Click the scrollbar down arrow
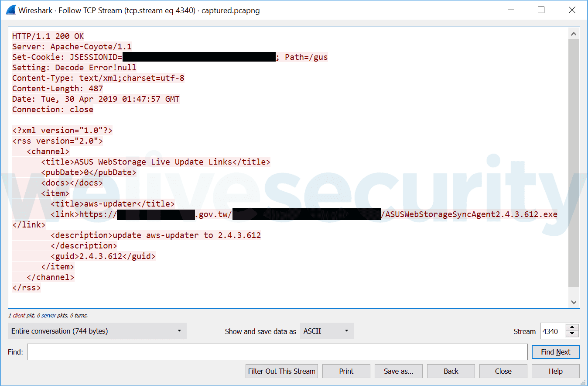This screenshot has height=386, width=588. click(574, 302)
